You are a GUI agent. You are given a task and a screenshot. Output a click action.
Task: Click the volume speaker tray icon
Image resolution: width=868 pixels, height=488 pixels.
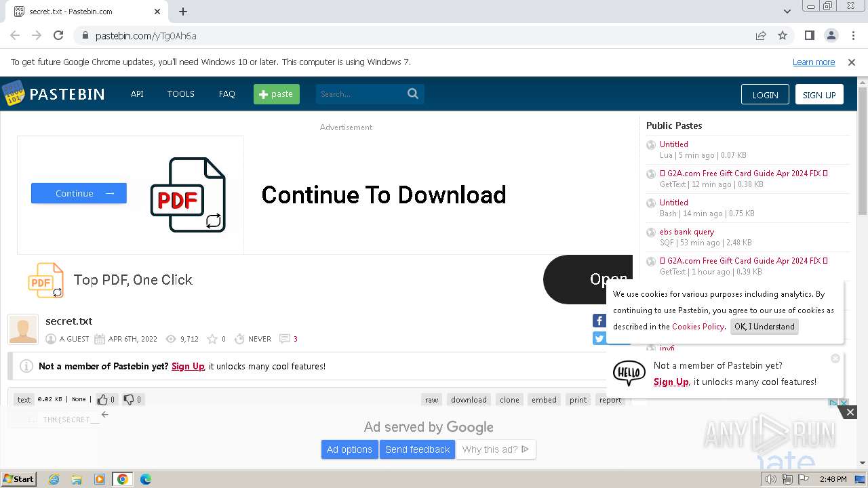771,479
